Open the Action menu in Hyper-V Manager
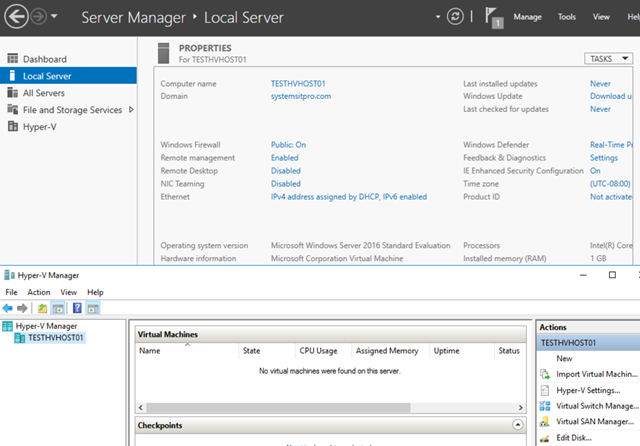The image size is (640, 446). (39, 292)
